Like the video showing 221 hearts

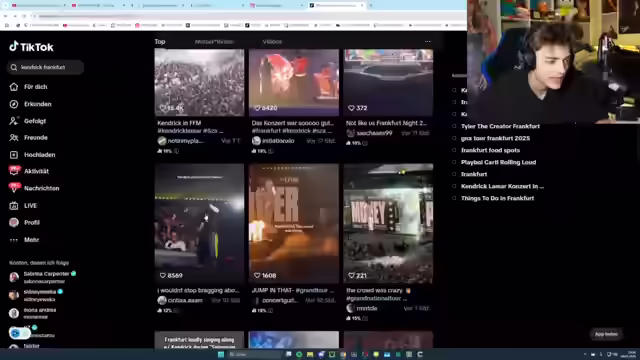(x=351, y=276)
